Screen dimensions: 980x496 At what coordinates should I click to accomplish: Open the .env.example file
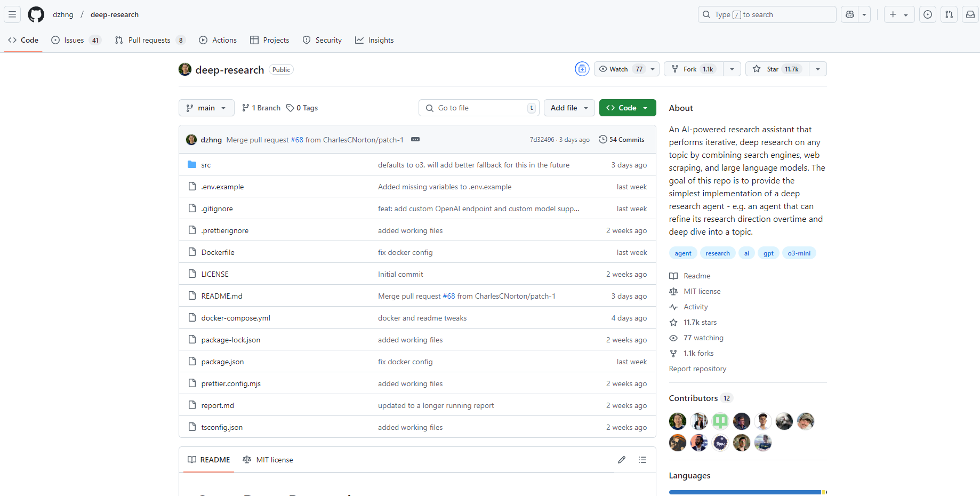(222, 187)
